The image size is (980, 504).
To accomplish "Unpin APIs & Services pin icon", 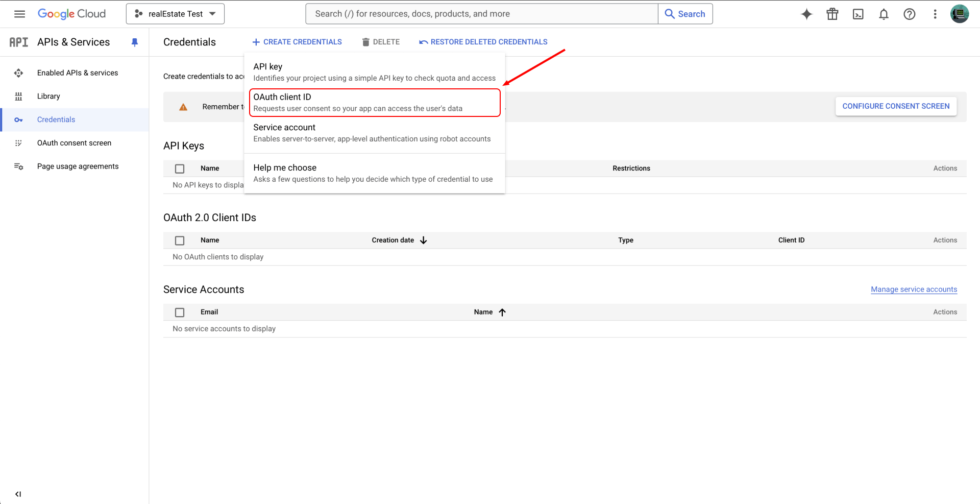I will click(135, 42).
